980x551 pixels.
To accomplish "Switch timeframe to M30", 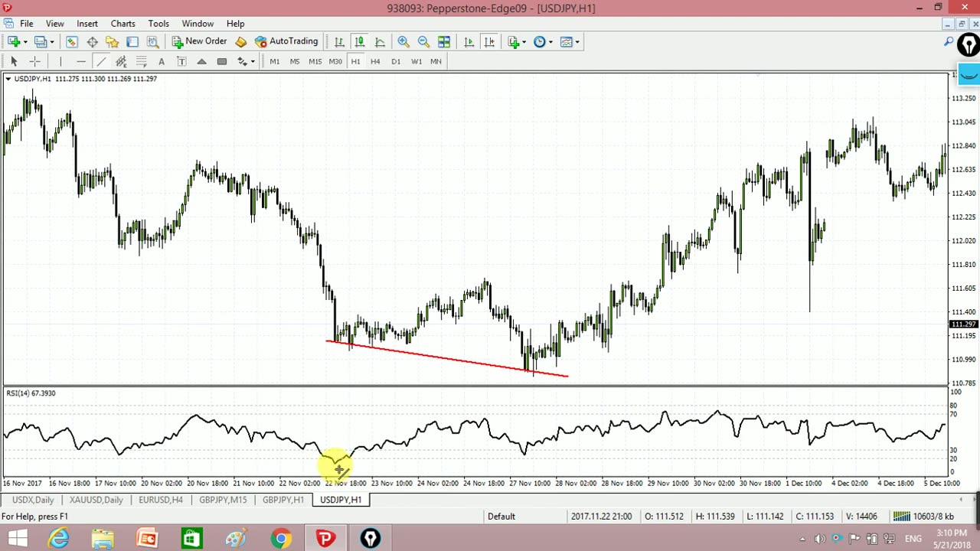I will (335, 61).
